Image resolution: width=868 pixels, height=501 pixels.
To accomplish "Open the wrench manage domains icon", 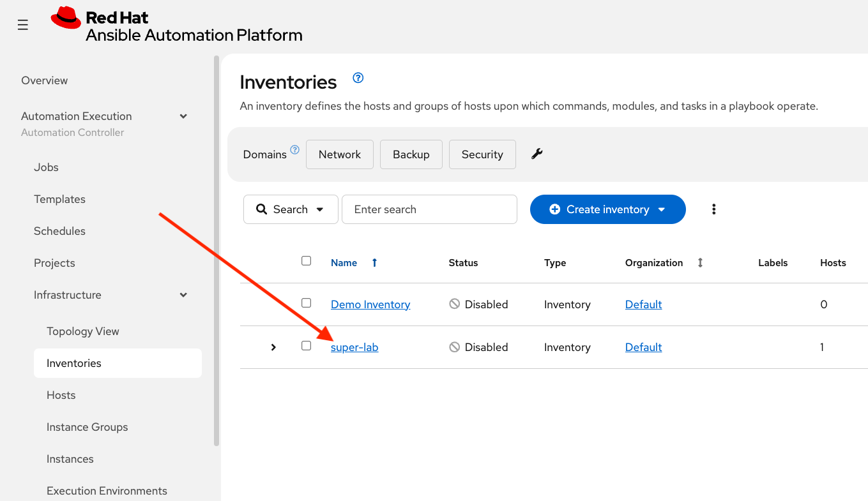I will point(537,154).
